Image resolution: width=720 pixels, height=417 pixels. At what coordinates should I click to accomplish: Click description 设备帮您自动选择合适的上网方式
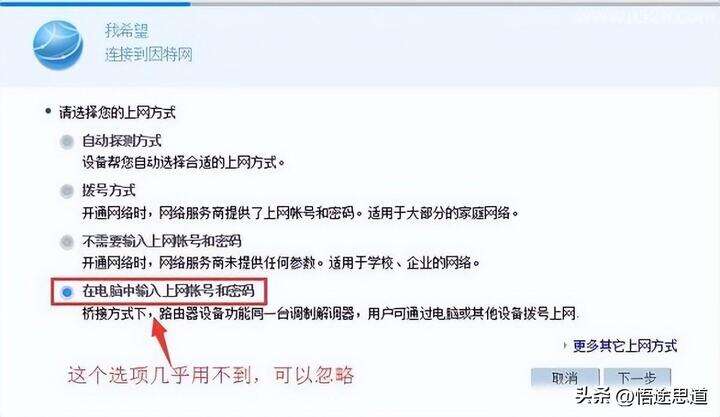coord(184,163)
